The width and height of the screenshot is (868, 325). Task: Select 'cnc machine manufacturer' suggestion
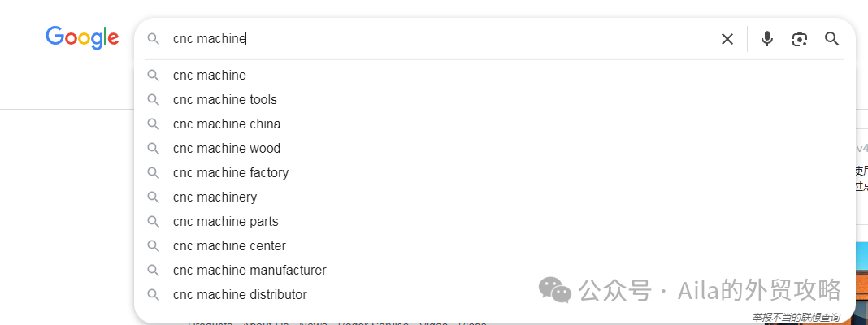pos(250,271)
